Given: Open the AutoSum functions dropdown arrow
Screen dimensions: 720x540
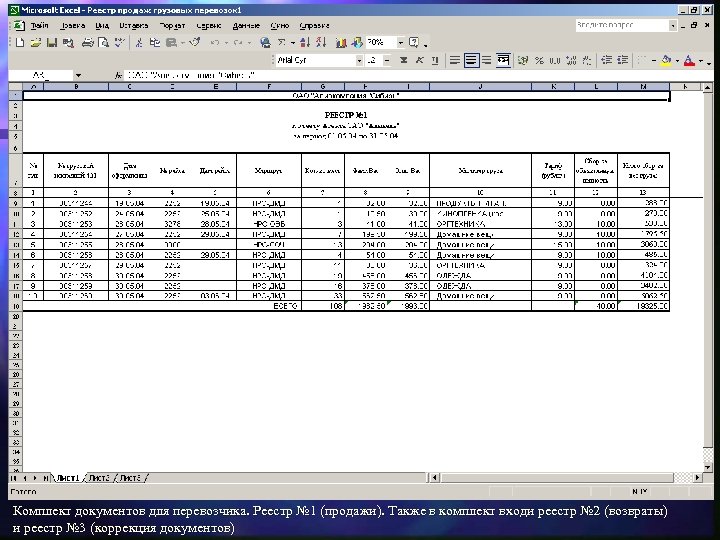Looking at the screenshot, I should 292,43.
